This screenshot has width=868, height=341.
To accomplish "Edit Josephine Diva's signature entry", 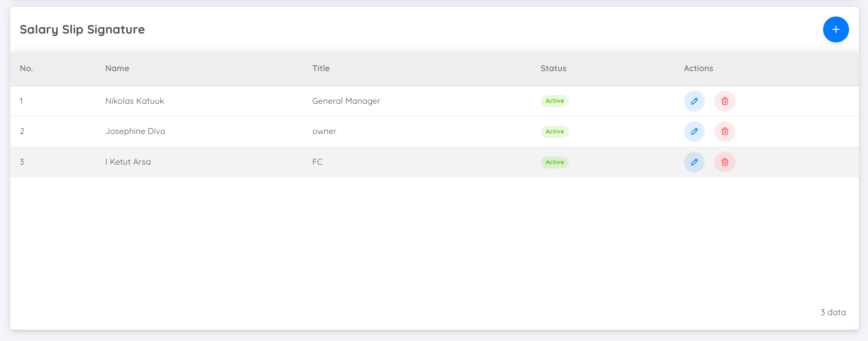I will click(x=694, y=132).
